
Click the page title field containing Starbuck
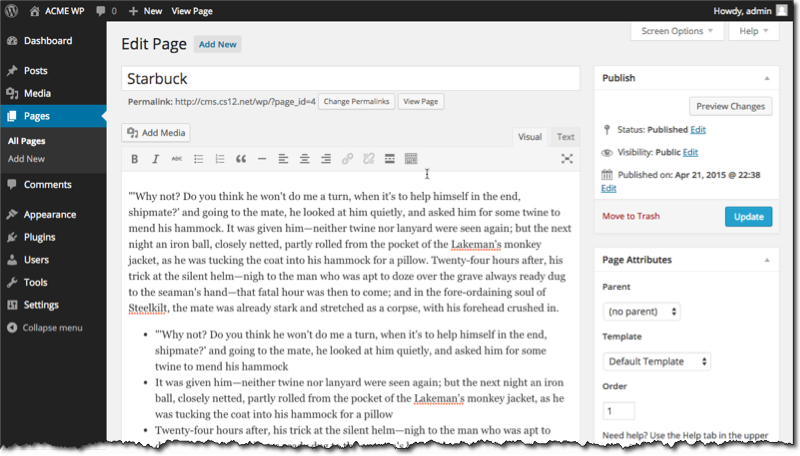click(350, 78)
